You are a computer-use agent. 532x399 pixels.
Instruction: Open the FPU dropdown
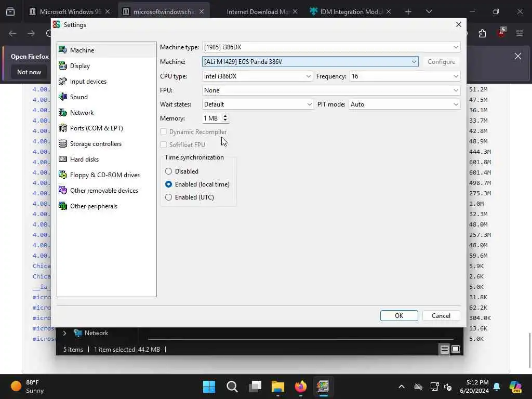(x=331, y=90)
